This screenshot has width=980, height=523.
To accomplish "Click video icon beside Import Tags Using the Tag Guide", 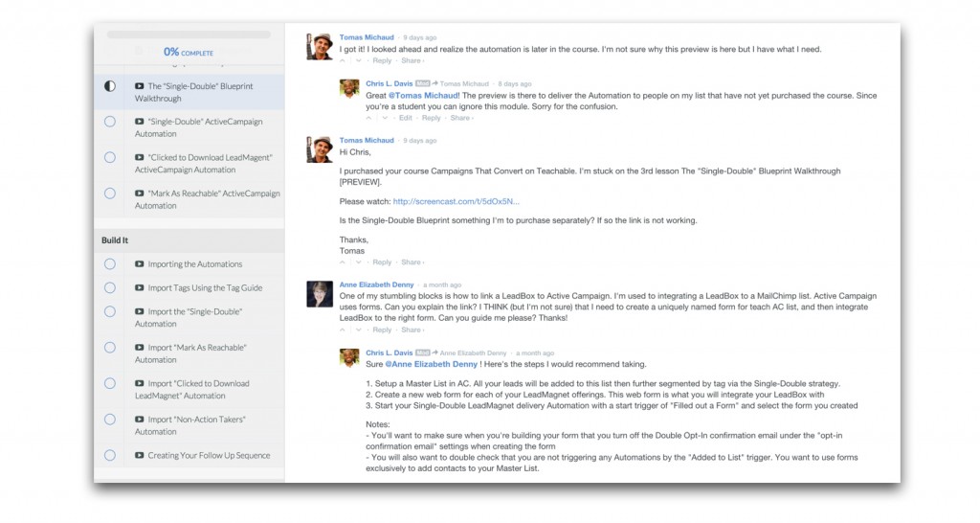I will (140, 288).
